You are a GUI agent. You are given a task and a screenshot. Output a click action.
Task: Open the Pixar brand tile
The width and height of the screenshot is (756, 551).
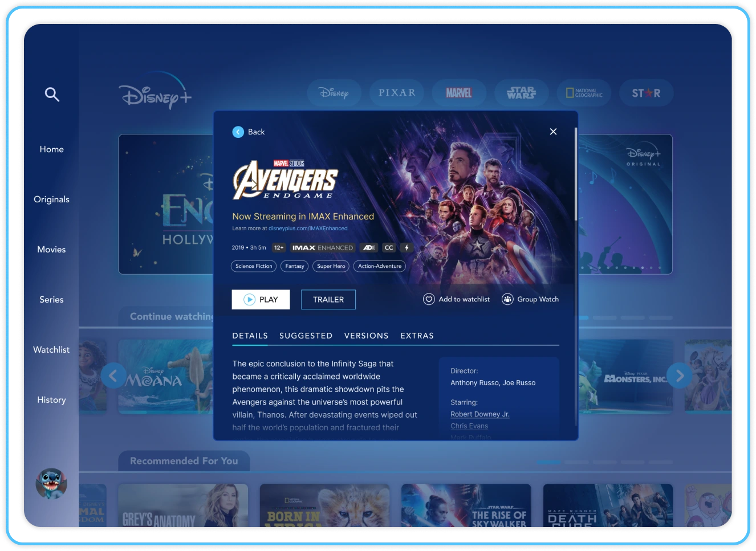coord(397,93)
